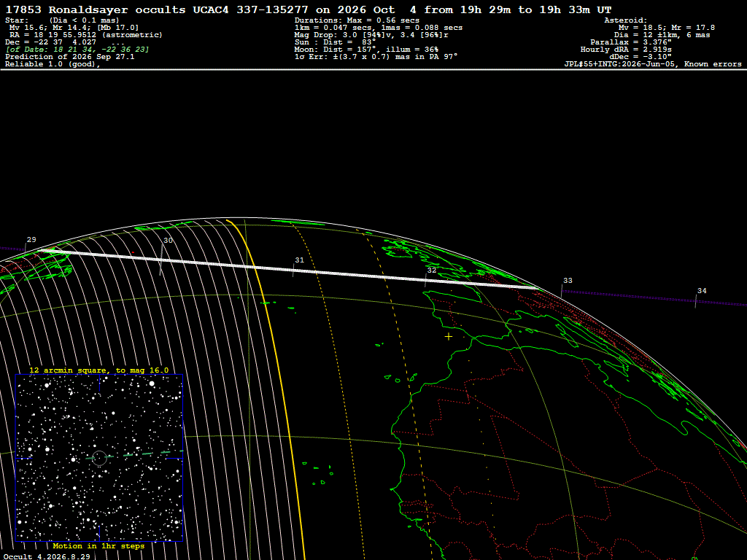This screenshot has width=747, height=560.
Task: Click the yellow crosshair marker near Spain
Action: (x=449, y=337)
